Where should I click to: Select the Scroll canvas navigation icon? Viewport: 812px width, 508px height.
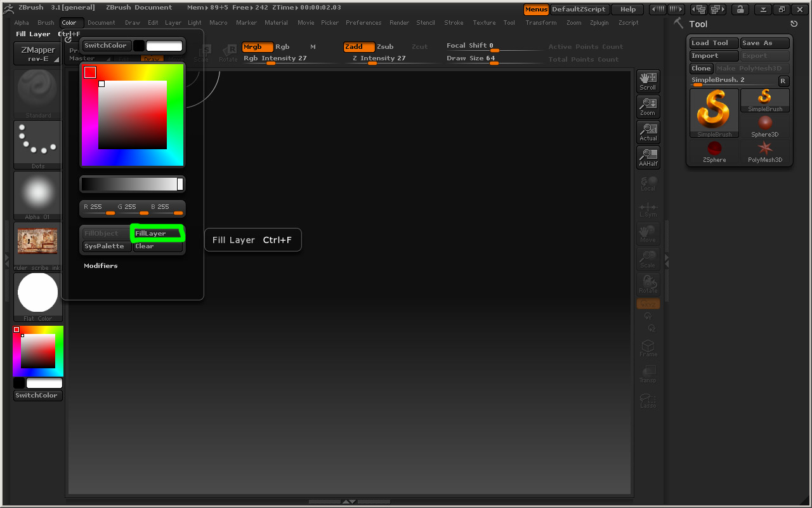click(x=648, y=81)
